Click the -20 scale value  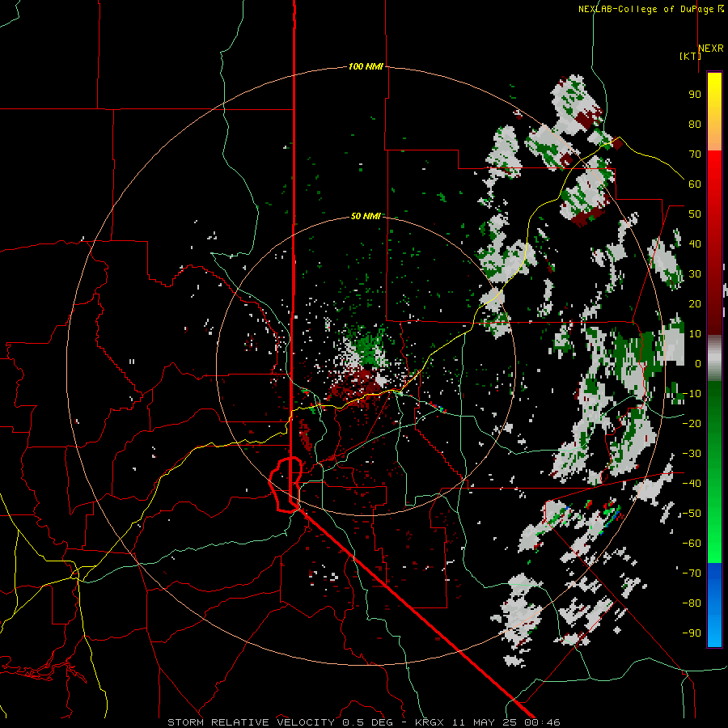tap(692, 424)
